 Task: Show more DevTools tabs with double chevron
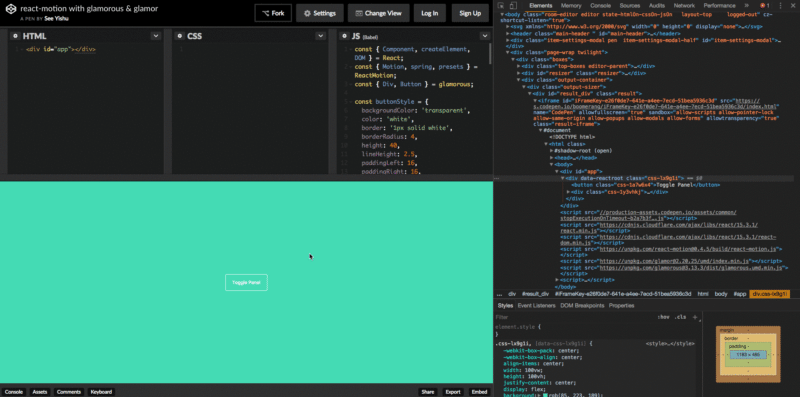(x=746, y=6)
